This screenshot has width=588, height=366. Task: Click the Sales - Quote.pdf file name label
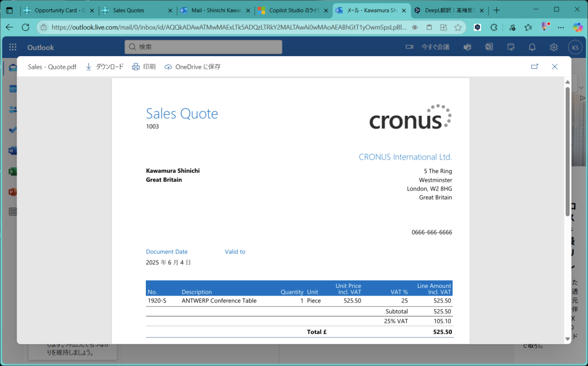pyautogui.click(x=52, y=67)
